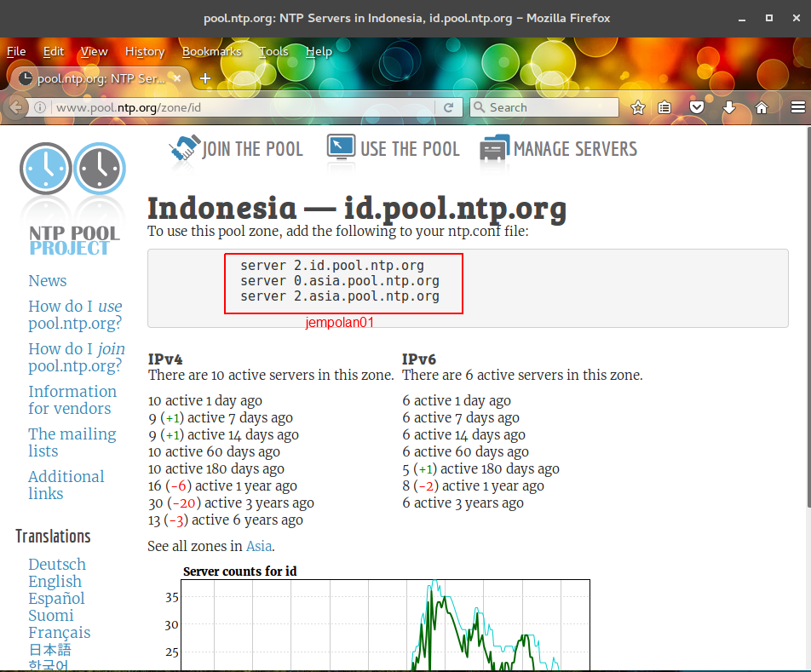Minimize the Firefox window
The width and height of the screenshot is (811, 672).
point(742,19)
